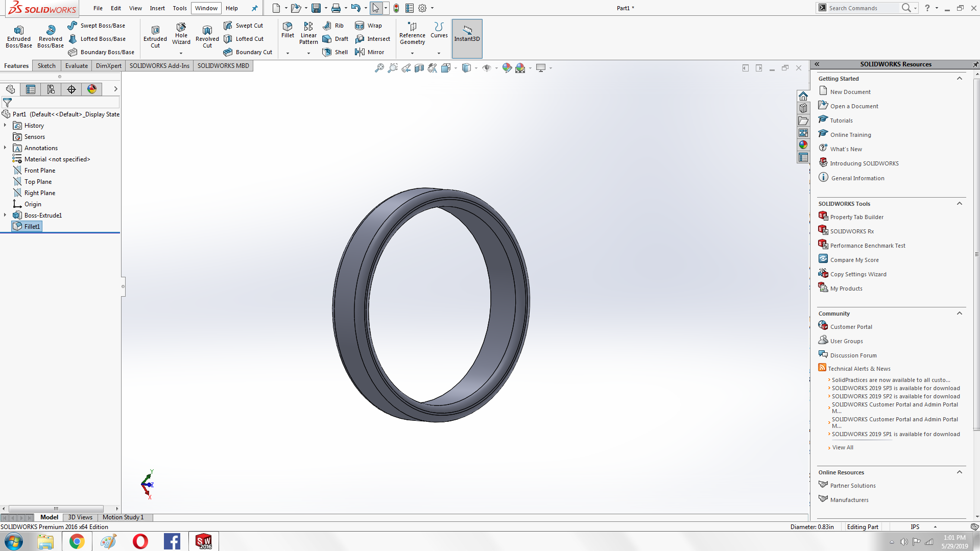
Task: Open the PropertyManager tab icon
Action: (31, 89)
